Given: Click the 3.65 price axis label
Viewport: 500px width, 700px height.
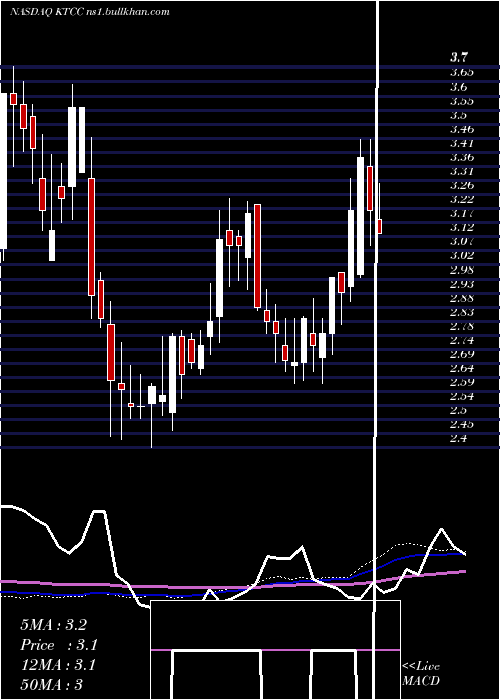Looking at the screenshot, I should [462, 72].
